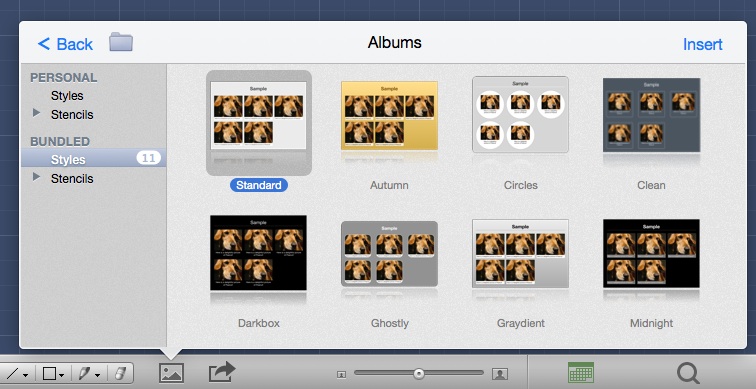The image size is (756, 389).
Task: Click the 11 count badge
Action: pos(148,158)
